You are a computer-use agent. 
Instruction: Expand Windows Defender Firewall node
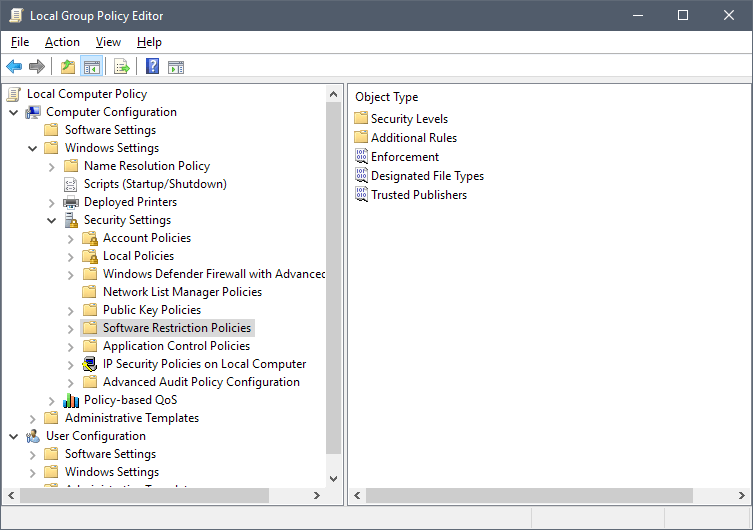71,275
